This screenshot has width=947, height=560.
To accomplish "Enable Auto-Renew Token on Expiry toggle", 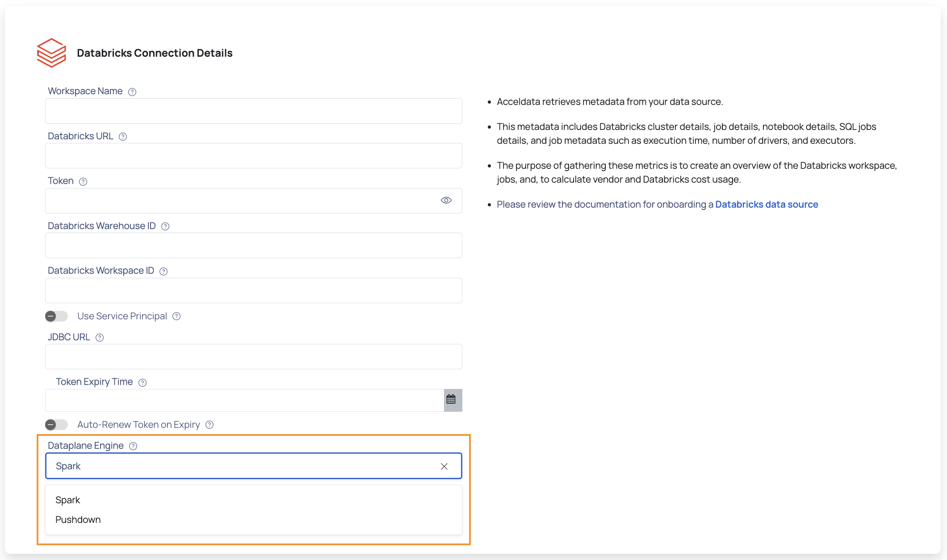I will pyautogui.click(x=56, y=425).
